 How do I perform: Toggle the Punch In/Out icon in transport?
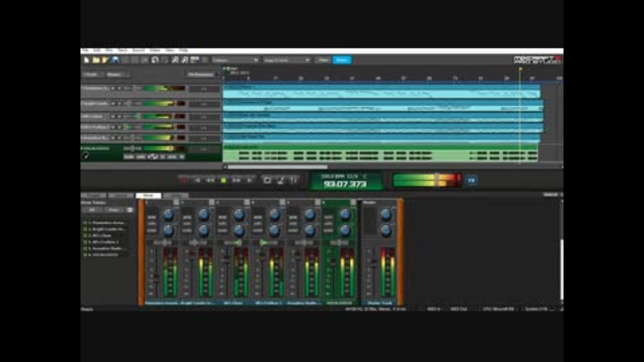(x=294, y=180)
